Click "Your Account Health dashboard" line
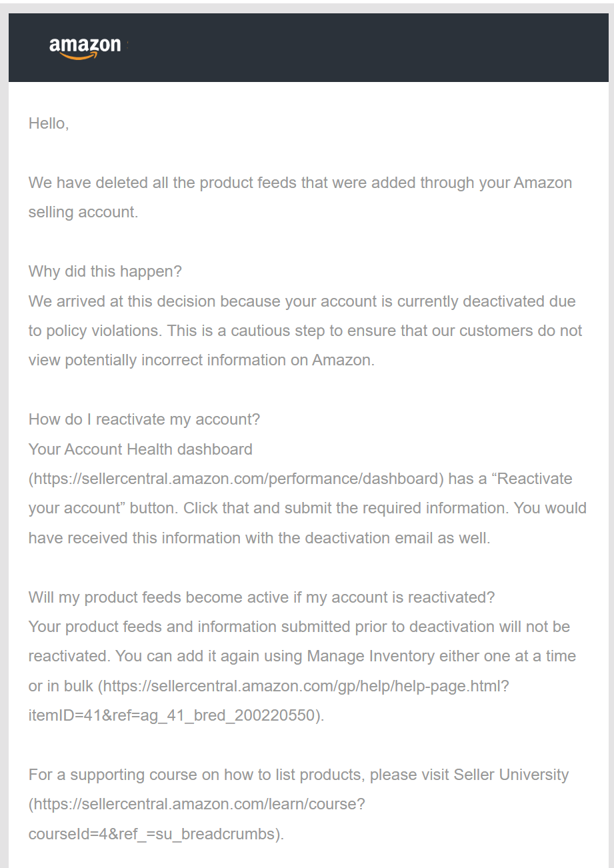The width and height of the screenshot is (614, 868). pos(141,449)
